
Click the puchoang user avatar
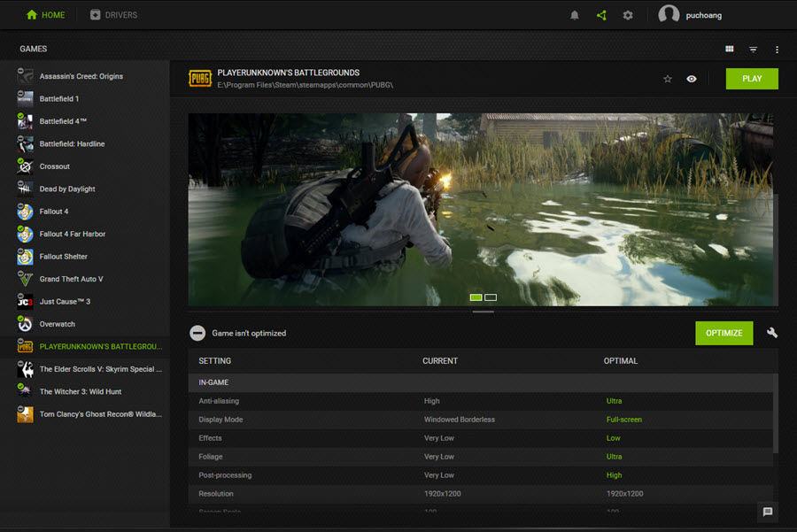[669, 15]
